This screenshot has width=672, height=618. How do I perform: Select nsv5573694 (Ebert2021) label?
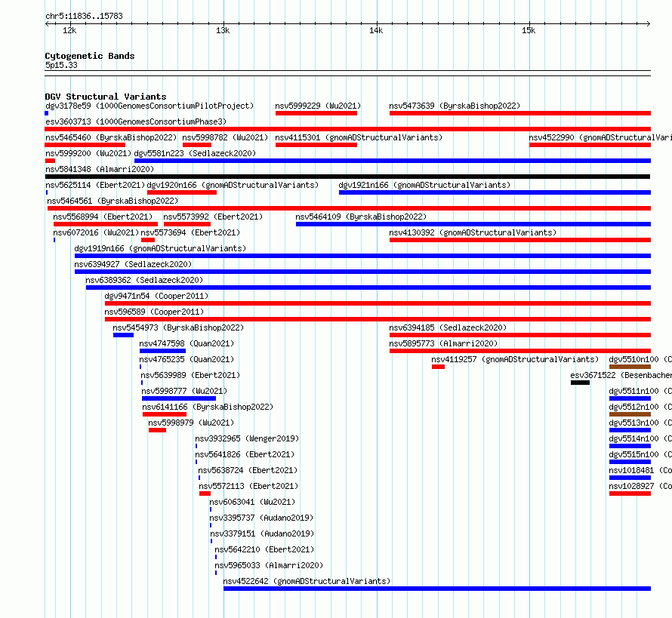coord(190,232)
